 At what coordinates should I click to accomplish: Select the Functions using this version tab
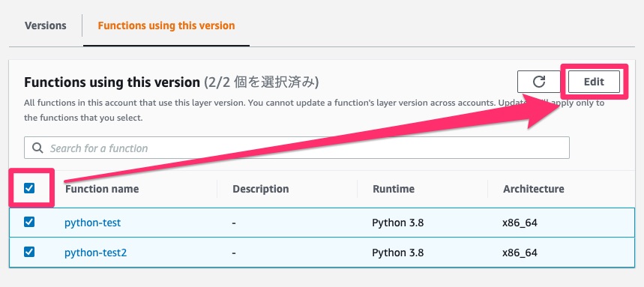pyautogui.click(x=166, y=25)
